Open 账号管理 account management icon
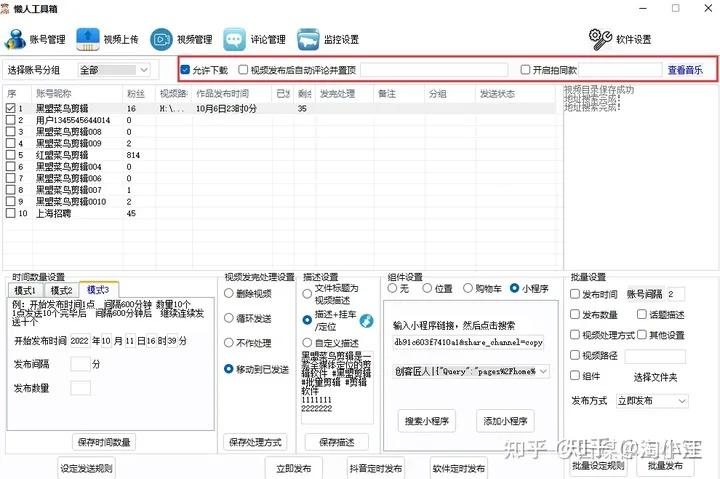The image size is (720, 479). (x=15, y=39)
